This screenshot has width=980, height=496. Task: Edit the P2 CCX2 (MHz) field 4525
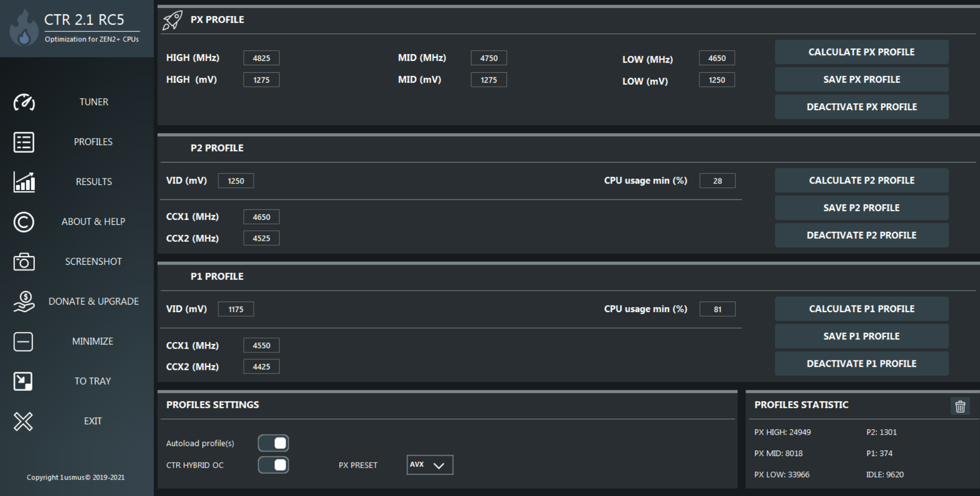pyautogui.click(x=261, y=238)
